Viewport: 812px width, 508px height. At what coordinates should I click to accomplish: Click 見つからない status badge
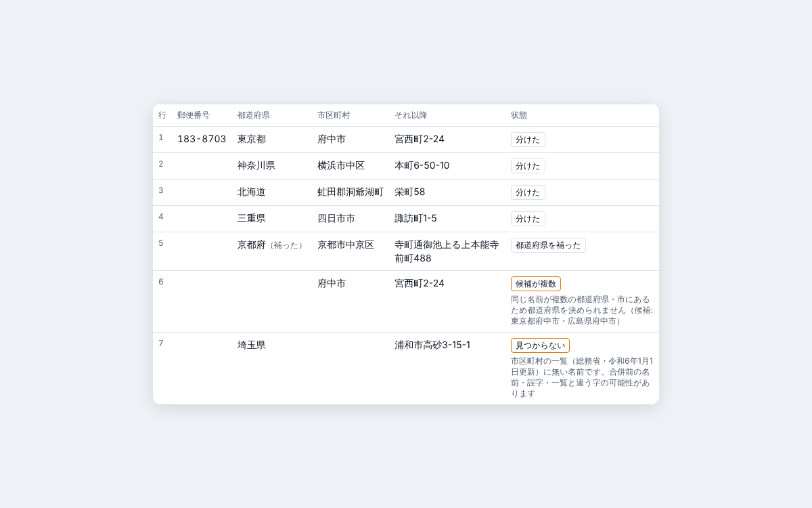tap(540, 345)
